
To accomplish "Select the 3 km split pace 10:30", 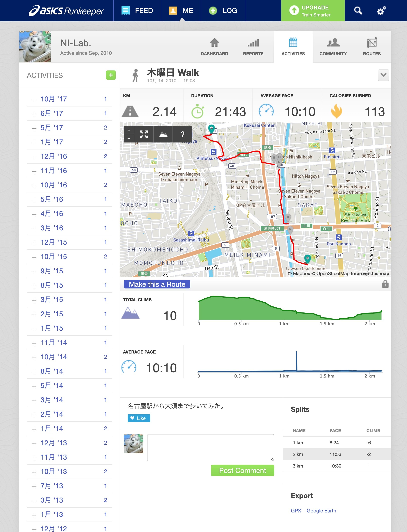I will point(335,466).
